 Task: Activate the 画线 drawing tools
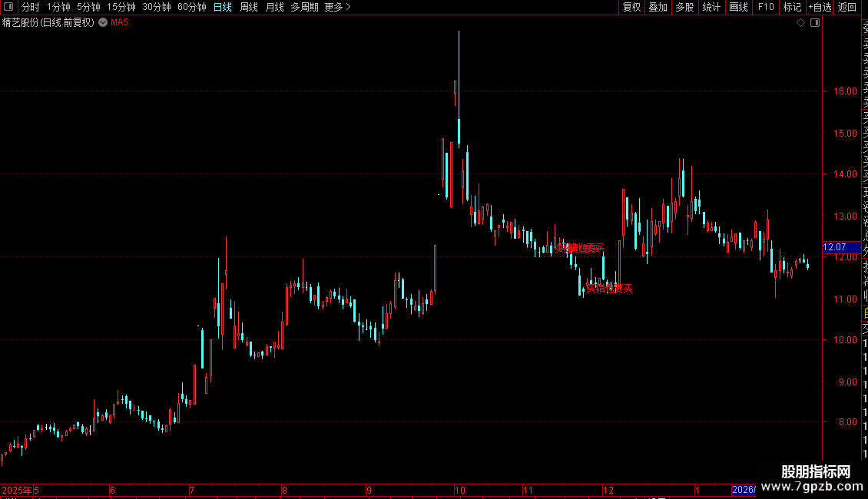click(738, 7)
